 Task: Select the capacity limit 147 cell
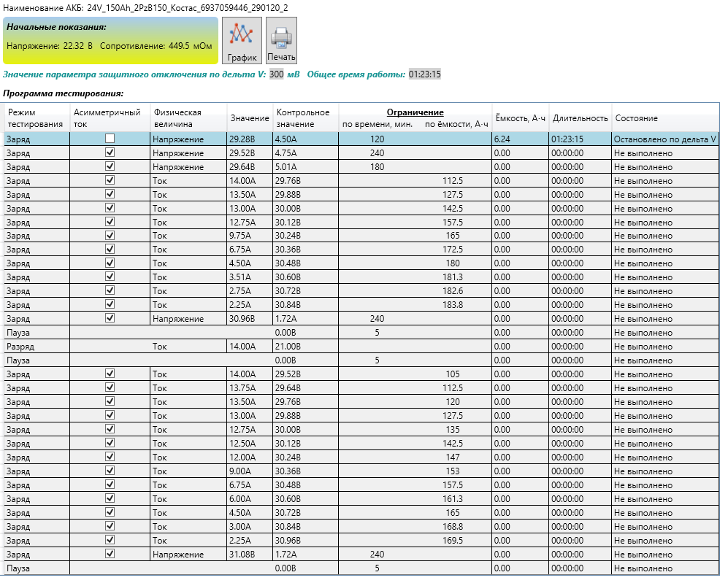tap(453, 457)
